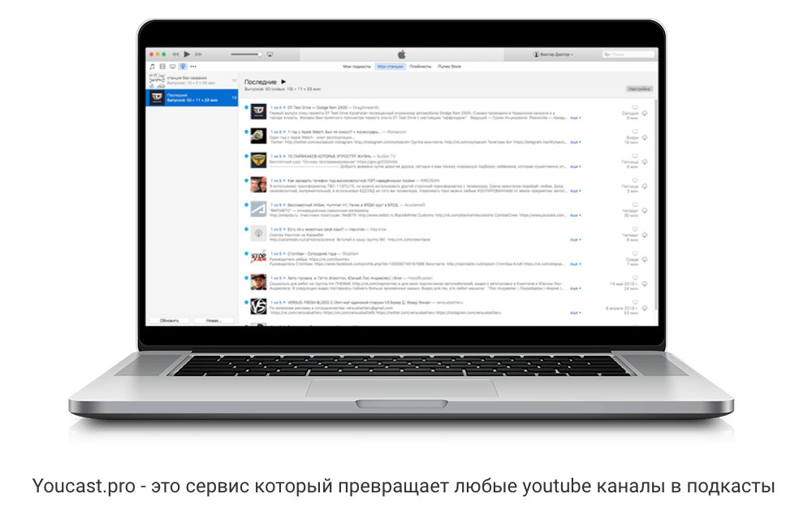Play the Последние station from header
This screenshot has width=812, height=520.
(283, 82)
